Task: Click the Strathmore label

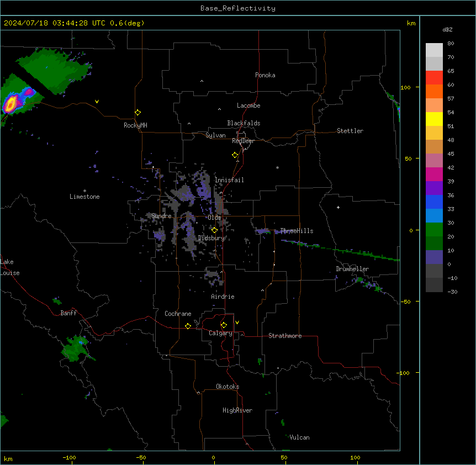Action: coord(285,336)
